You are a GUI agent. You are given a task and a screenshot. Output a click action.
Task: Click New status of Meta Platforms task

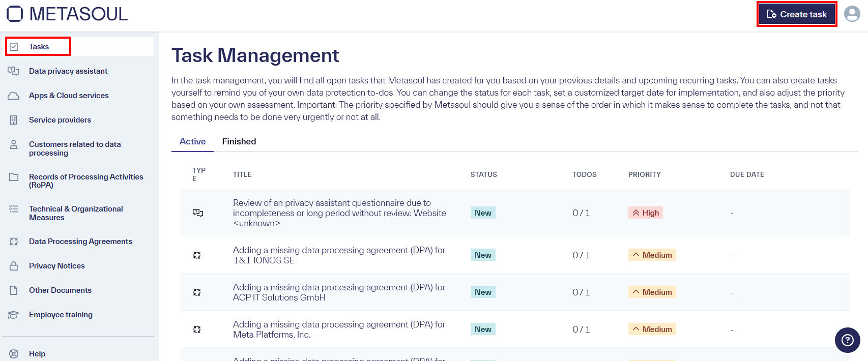pos(483,329)
